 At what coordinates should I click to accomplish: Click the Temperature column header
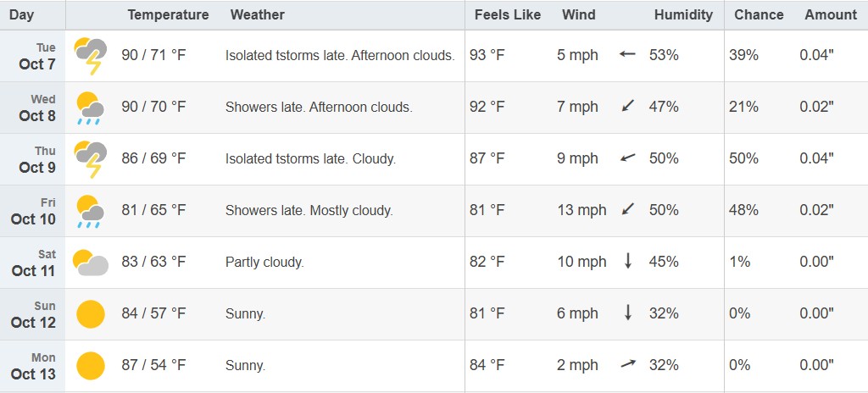168,14
